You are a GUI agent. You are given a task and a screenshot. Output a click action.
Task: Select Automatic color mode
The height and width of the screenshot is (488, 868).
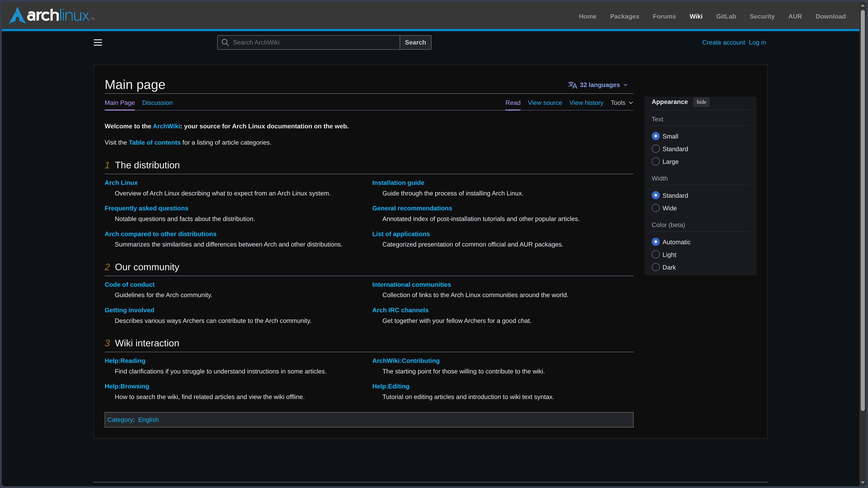(x=655, y=242)
